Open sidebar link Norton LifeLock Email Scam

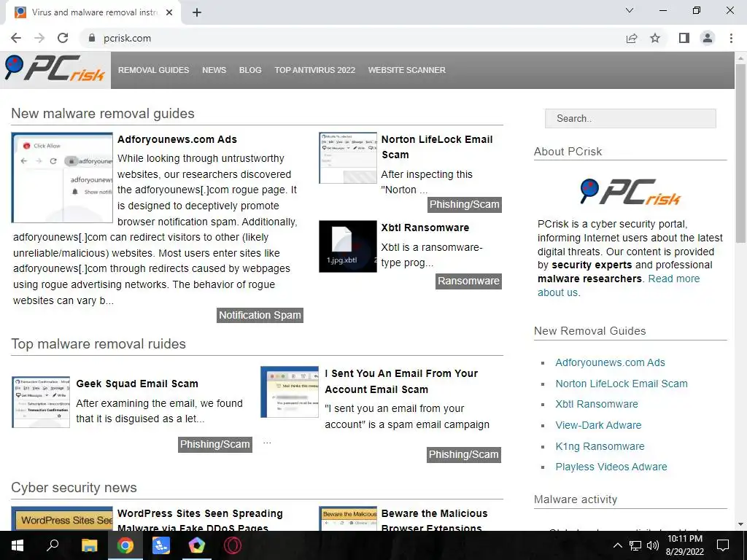[622, 384]
